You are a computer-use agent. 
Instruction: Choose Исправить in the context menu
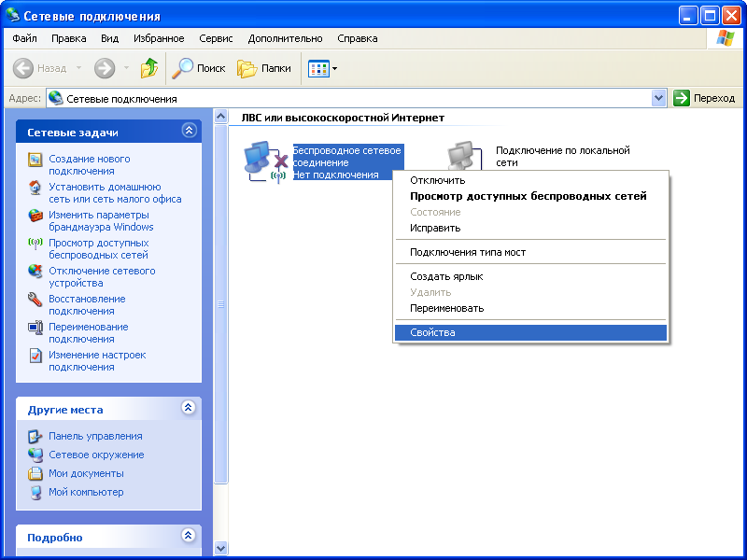(530, 228)
